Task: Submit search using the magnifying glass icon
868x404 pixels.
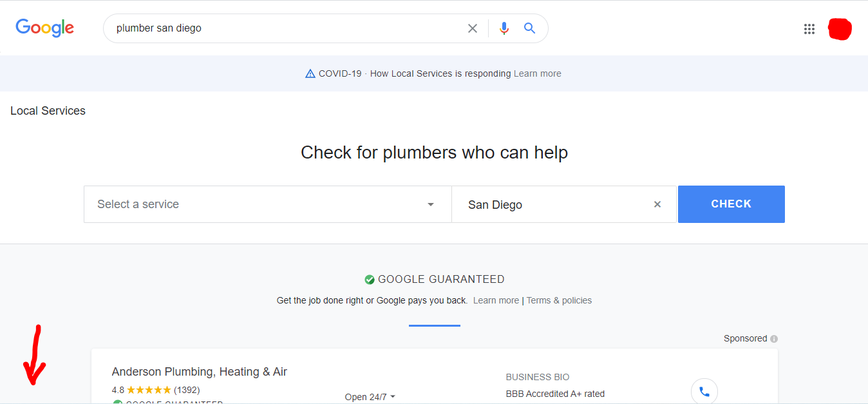Action: tap(529, 28)
